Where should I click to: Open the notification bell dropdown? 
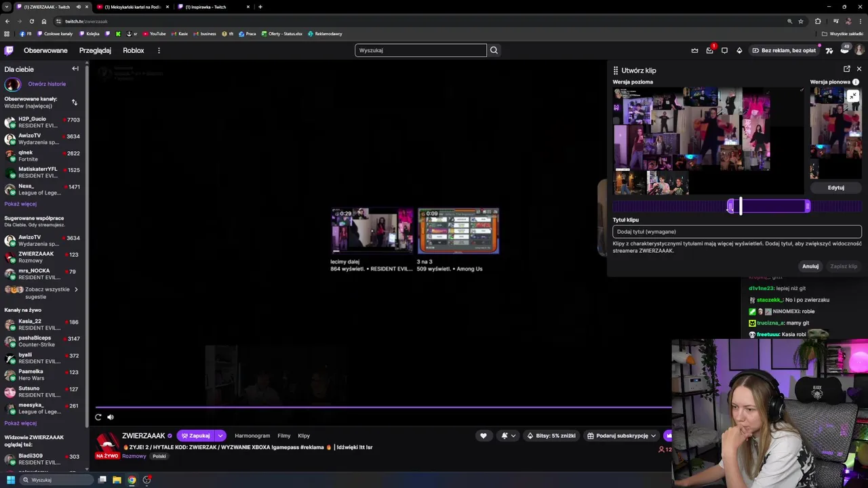tap(508, 436)
